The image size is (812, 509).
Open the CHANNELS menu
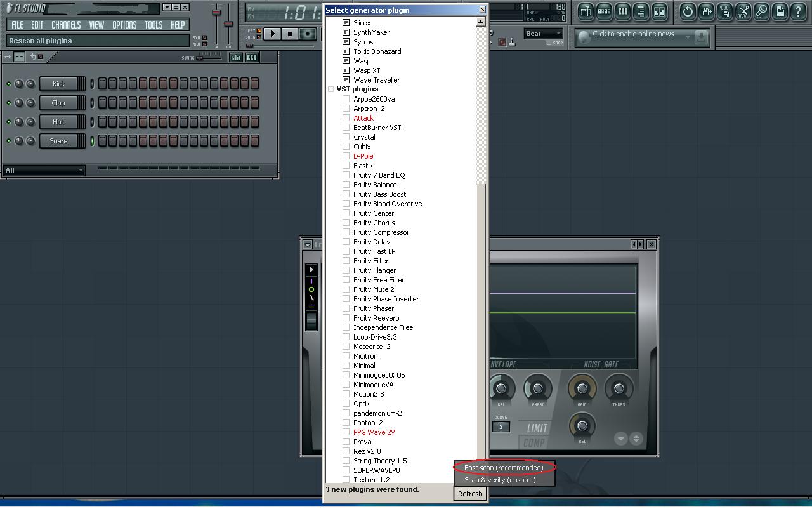coord(66,25)
